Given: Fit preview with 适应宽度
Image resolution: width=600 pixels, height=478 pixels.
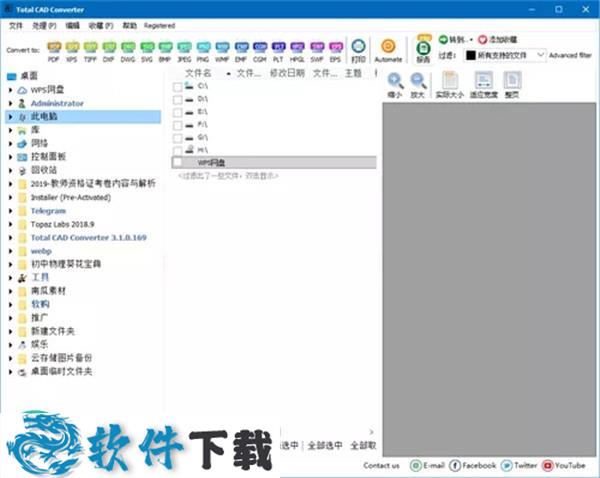Looking at the screenshot, I should [x=484, y=85].
